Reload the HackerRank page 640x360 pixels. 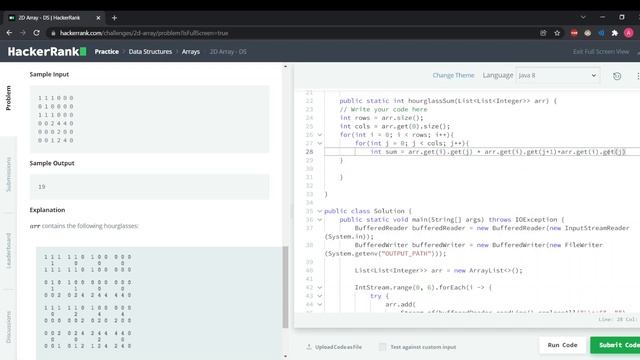(x=37, y=33)
